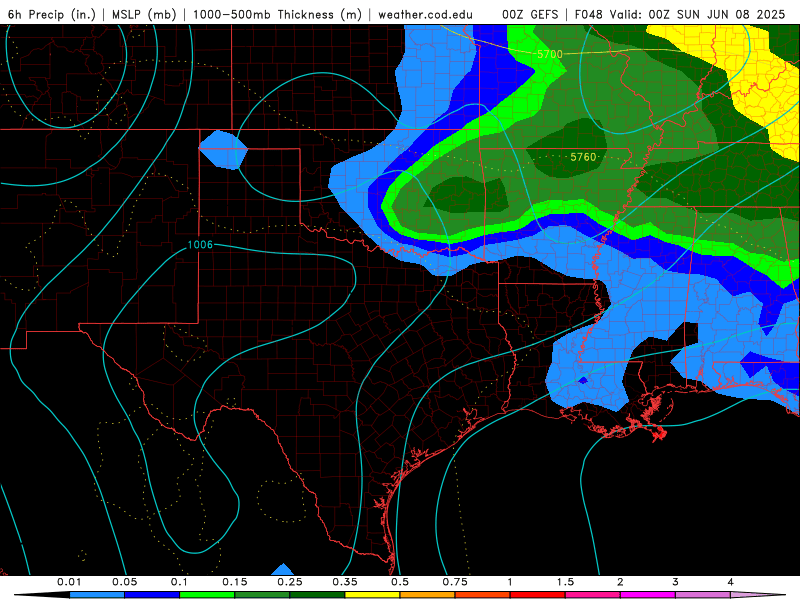
Task: Click the 1006 isobar label
Action: [x=200, y=245]
